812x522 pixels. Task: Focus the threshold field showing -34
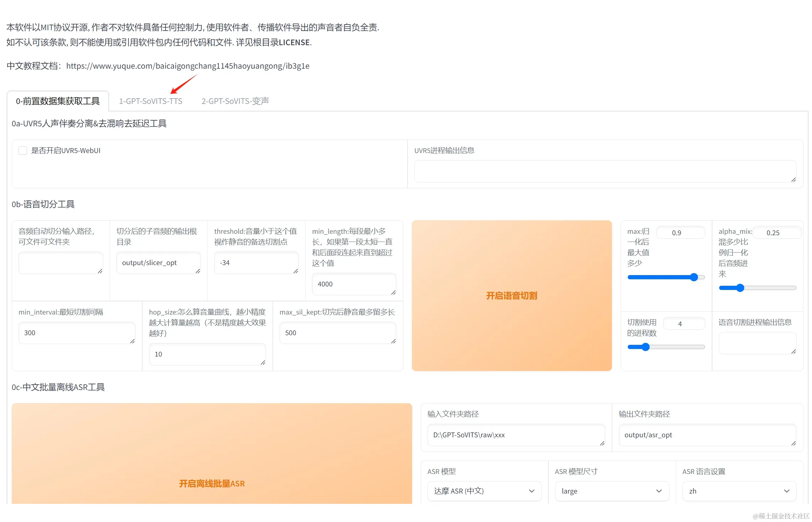pos(256,263)
